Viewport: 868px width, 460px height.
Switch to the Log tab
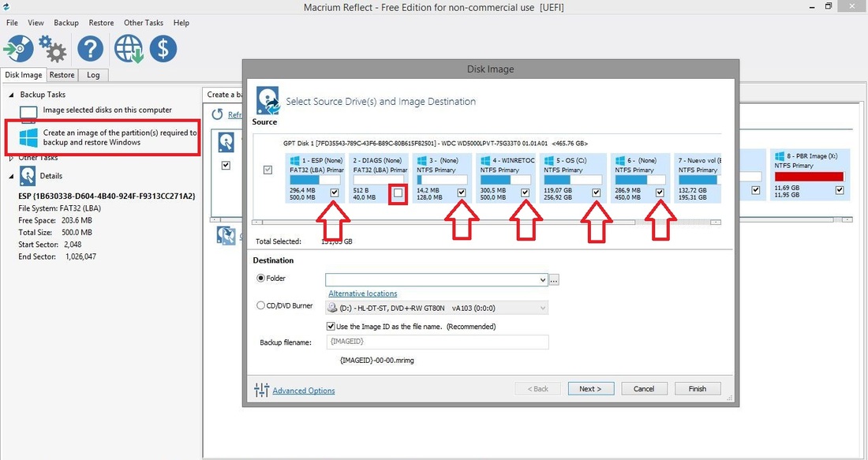(93, 75)
